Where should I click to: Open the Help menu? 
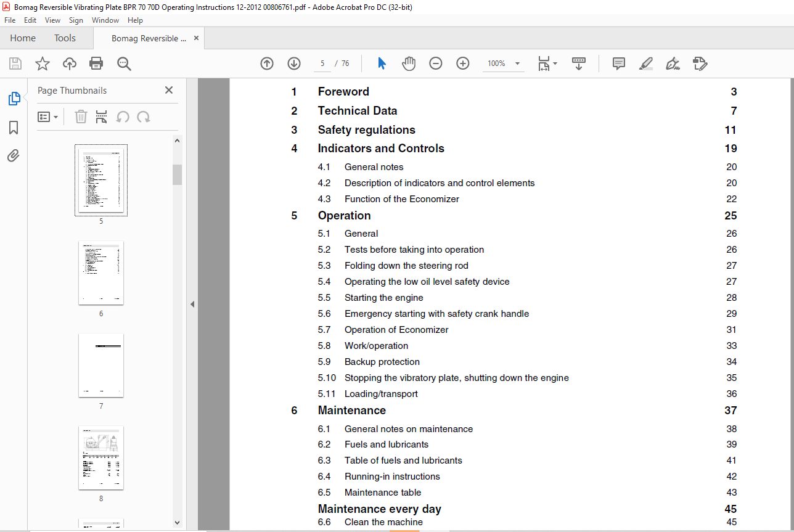click(135, 20)
